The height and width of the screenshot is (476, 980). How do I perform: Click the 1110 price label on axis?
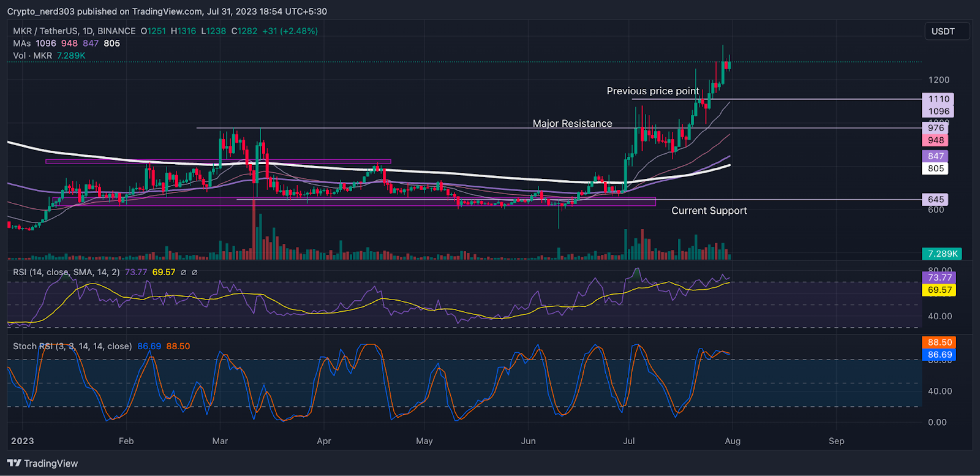(x=938, y=99)
